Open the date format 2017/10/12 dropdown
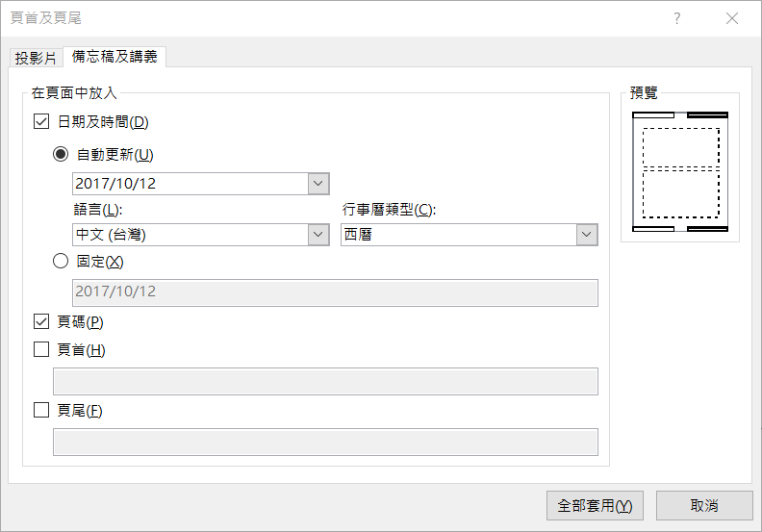The width and height of the screenshot is (762, 532). click(318, 184)
